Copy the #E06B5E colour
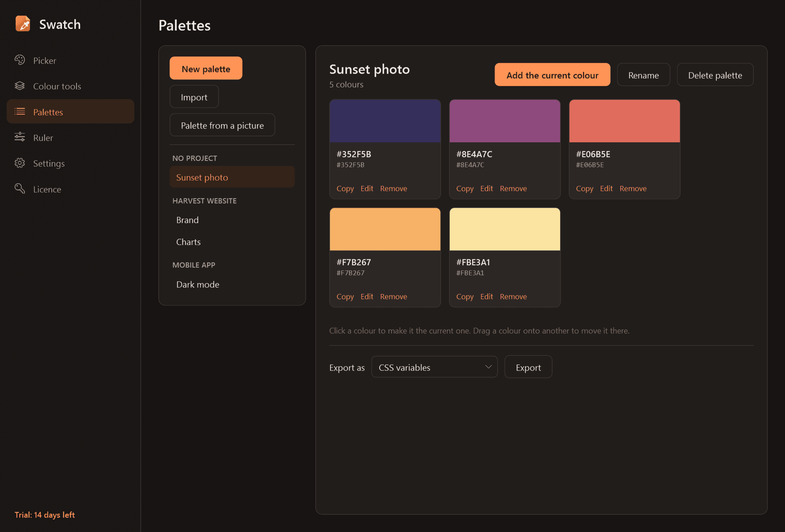 tap(584, 188)
